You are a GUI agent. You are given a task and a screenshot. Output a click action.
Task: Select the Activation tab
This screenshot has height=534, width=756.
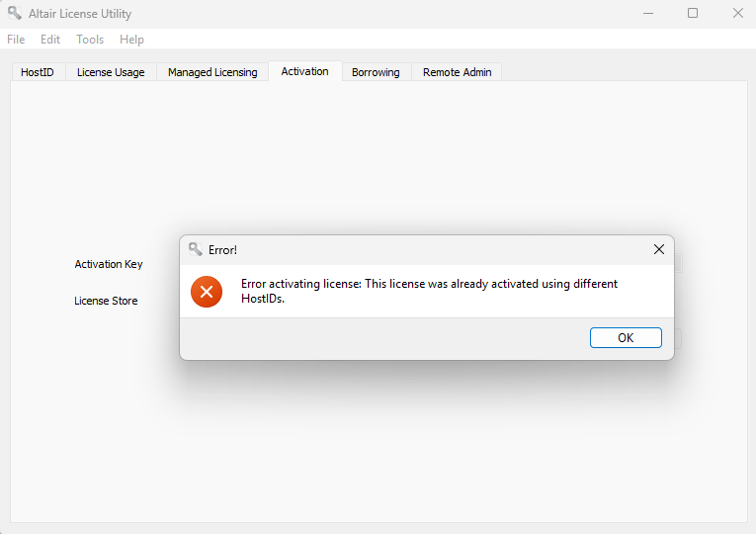click(x=304, y=71)
